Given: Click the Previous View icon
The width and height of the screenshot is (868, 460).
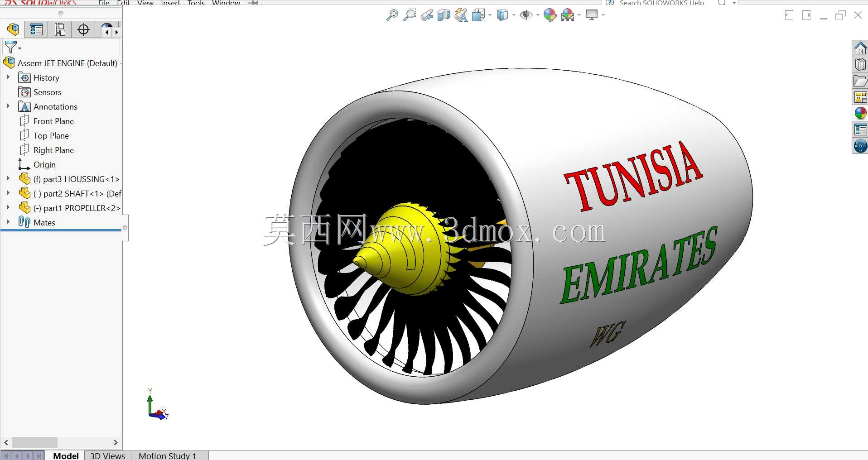Looking at the screenshot, I should [x=427, y=15].
